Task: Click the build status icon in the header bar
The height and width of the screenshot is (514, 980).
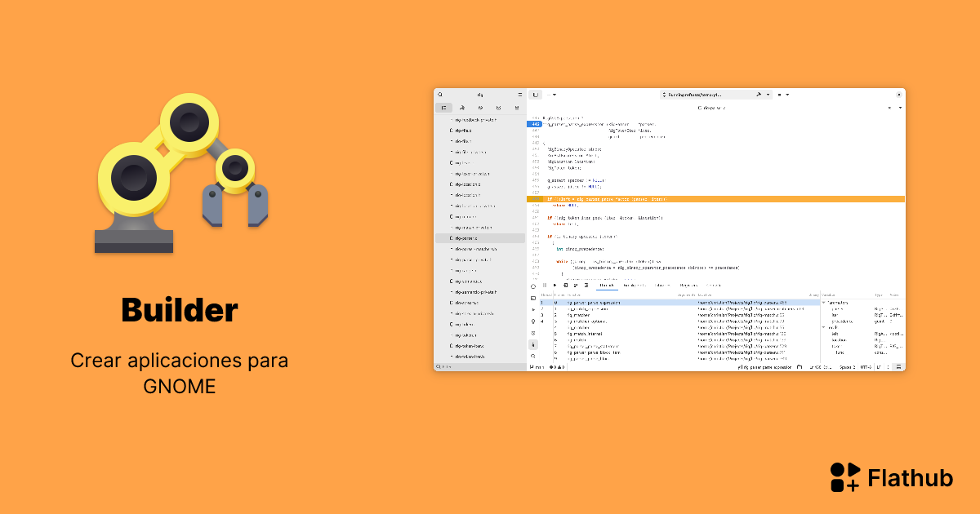Action: coord(758,94)
